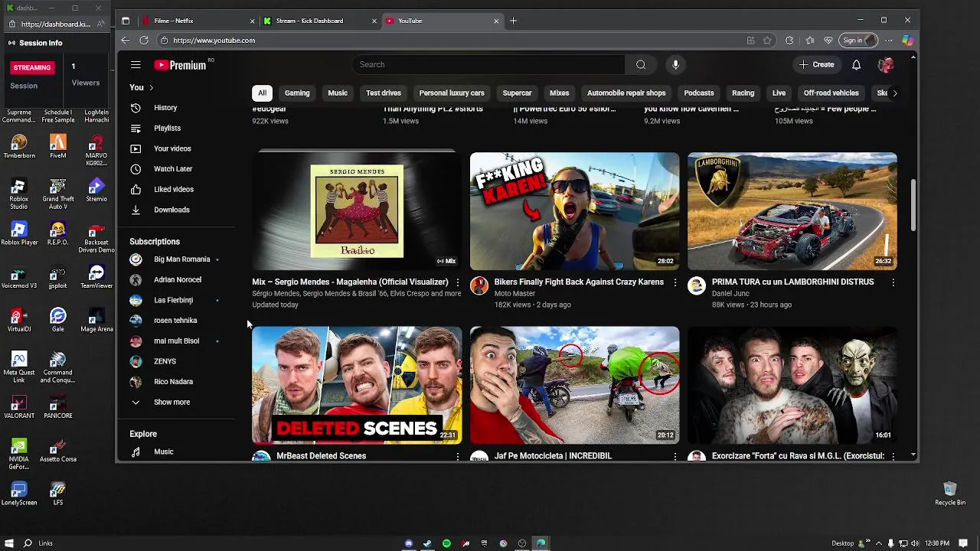Select the Test drives filter chip
The image size is (980, 551).
click(x=384, y=93)
